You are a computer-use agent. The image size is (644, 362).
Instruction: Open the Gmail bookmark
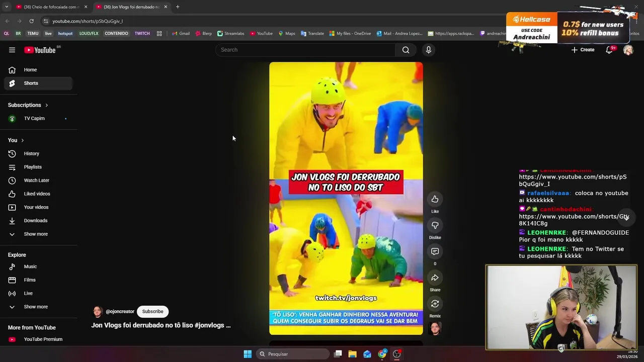coord(181,34)
